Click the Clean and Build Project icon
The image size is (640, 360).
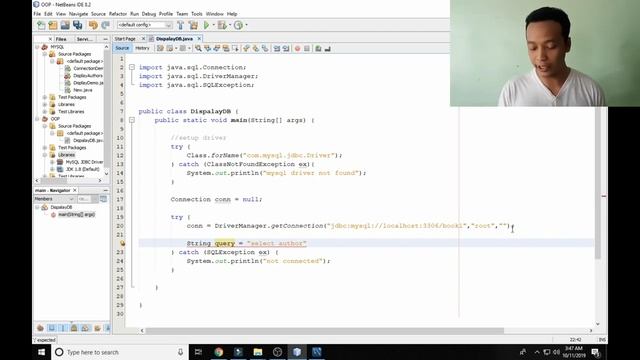tap(193, 25)
